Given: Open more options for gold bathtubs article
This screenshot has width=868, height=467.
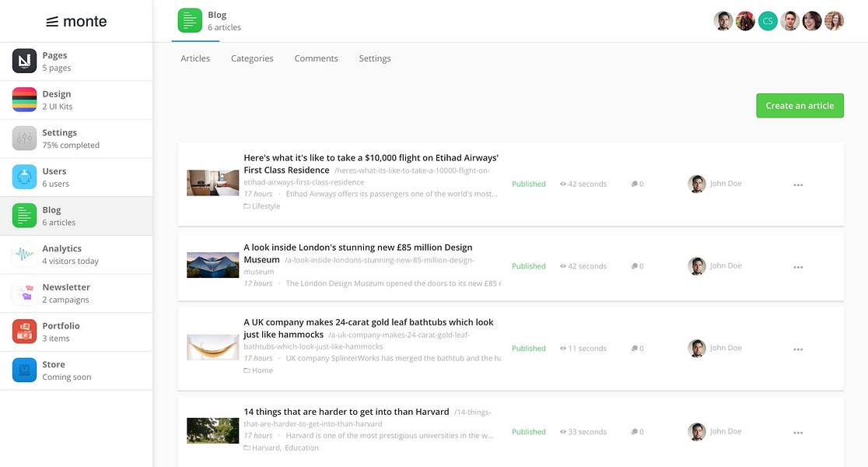Looking at the screenshot, I should pos(798,349).
